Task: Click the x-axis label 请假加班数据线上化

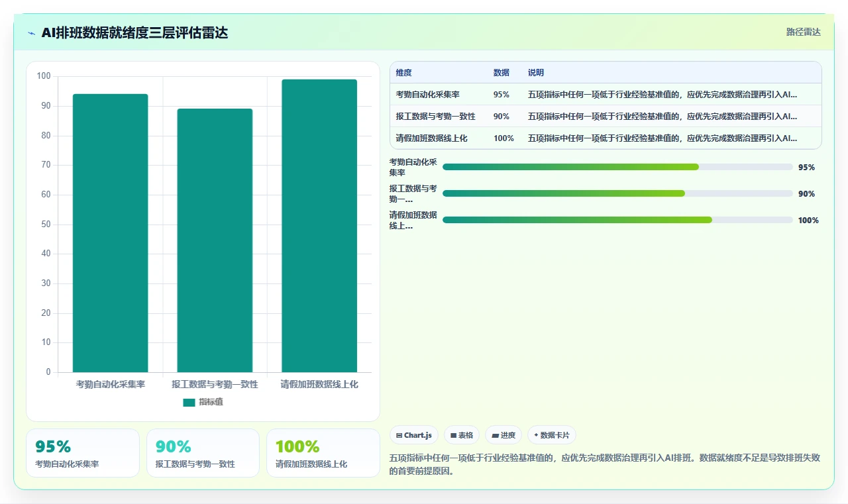Action: pyautogui.click(x=319, y=384)
